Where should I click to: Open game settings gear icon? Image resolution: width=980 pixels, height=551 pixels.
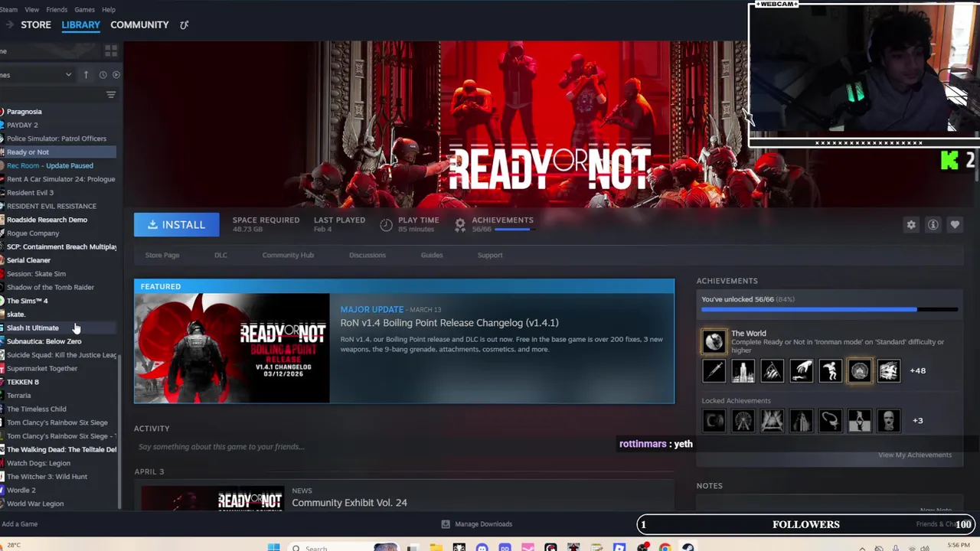[x=911, y=224]
